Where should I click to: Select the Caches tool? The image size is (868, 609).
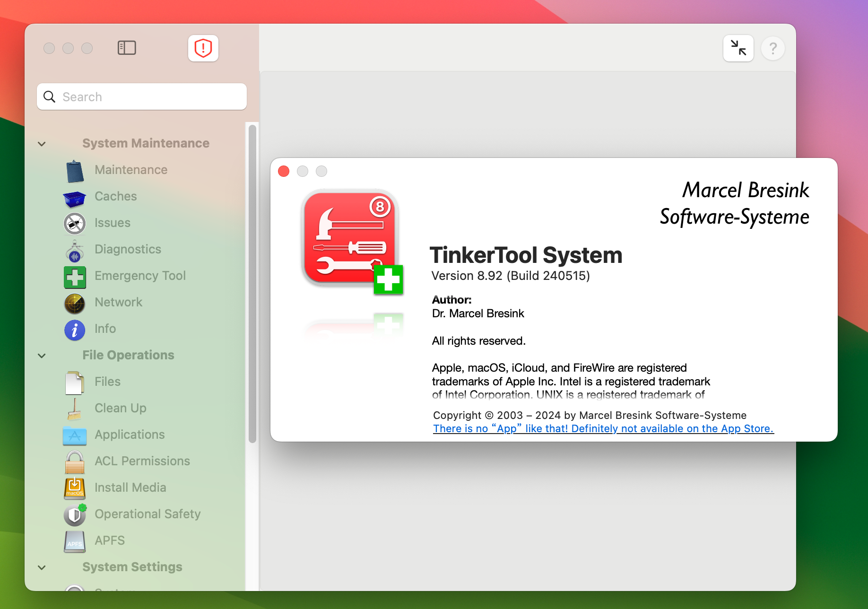[x=116, y=196]
